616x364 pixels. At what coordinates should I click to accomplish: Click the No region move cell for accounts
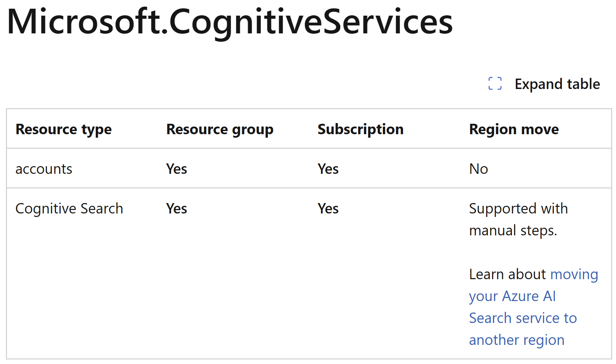[479, 169]
